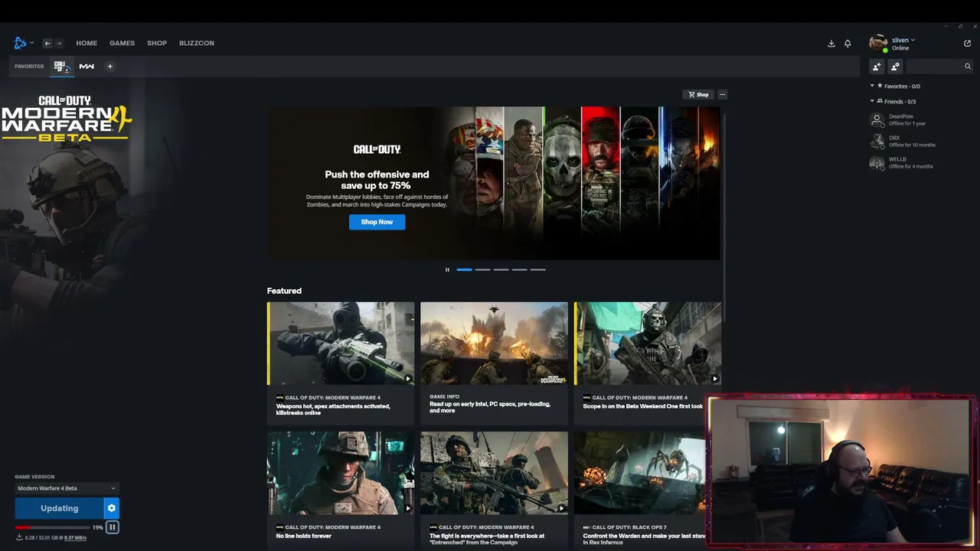
Task: Click the 8.37 MB/s download speed link
Action: point(75,538)
